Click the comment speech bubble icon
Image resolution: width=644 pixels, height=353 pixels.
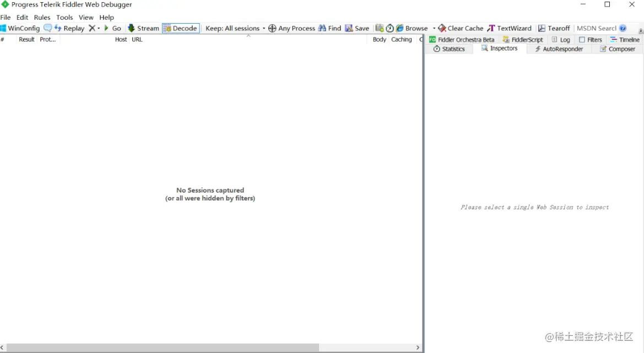click(x=47, y=28)
